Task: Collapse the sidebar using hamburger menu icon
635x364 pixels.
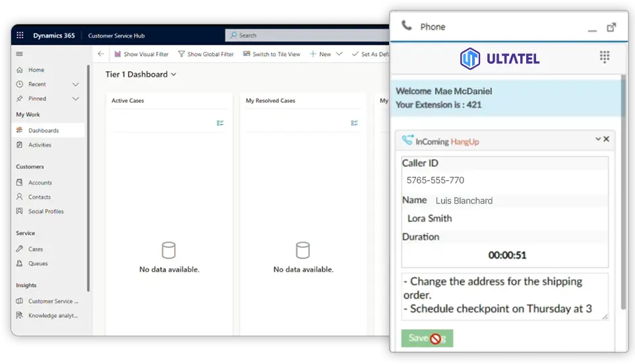Action: (x=20, y=54)
